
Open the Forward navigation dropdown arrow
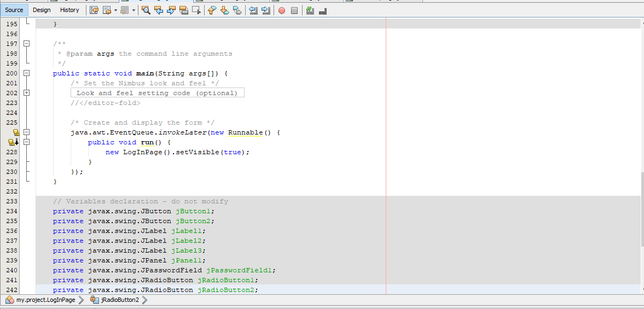point(134,11)
